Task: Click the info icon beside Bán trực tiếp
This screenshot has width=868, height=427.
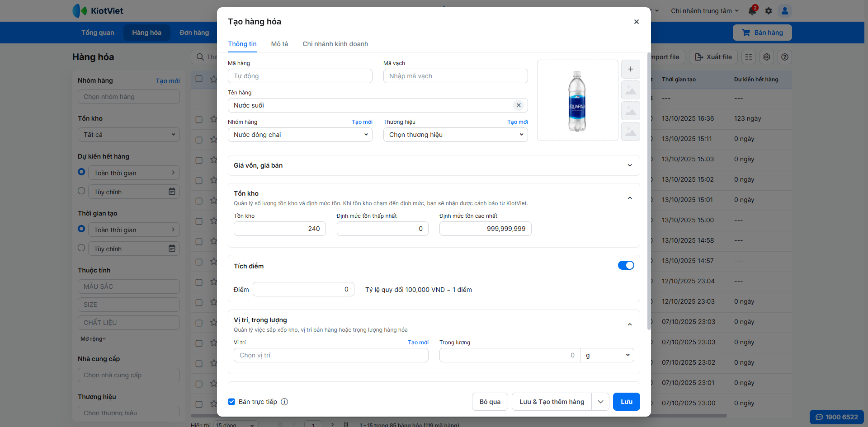Action: click(x=284, y=402)
